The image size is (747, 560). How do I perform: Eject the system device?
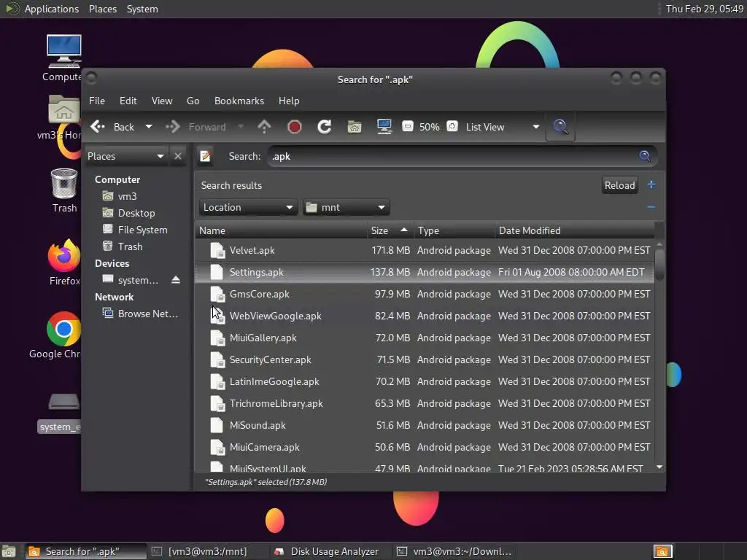[x=176, y=280]
